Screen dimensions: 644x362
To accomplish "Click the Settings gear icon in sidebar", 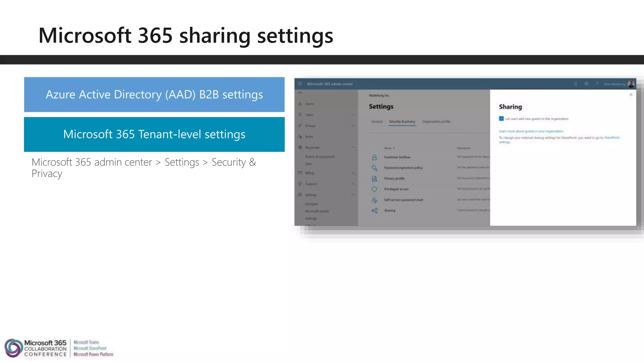I will 300,195.
